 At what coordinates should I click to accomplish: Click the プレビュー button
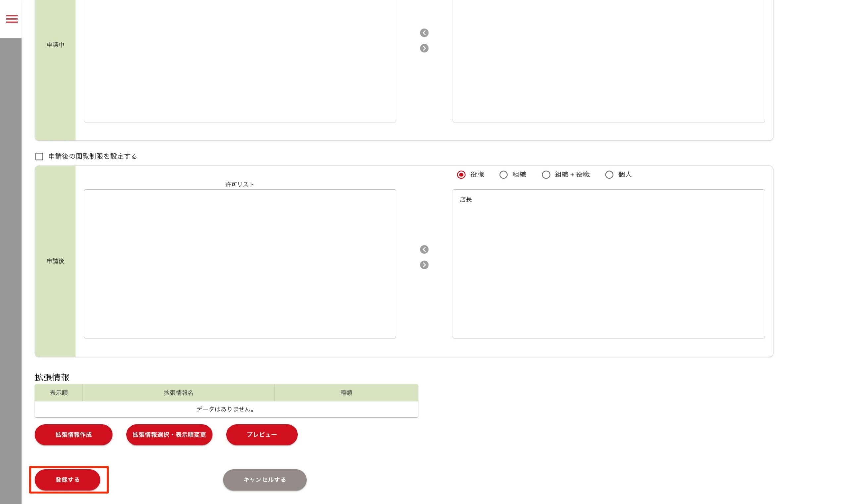[262, 435]
